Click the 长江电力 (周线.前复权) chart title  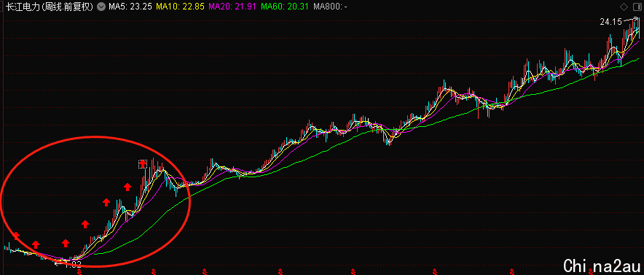tap(50, 7)
